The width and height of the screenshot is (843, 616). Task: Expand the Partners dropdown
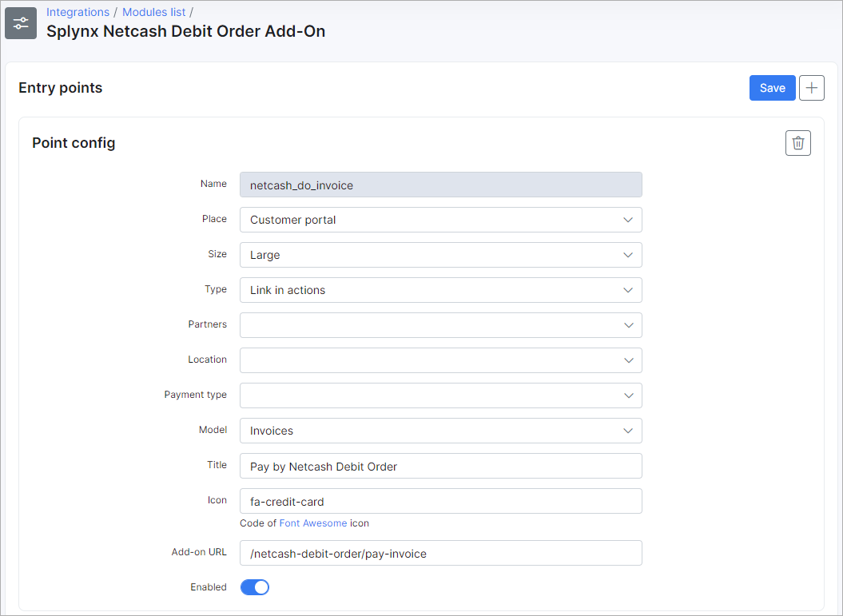click(x=440, y=325)
